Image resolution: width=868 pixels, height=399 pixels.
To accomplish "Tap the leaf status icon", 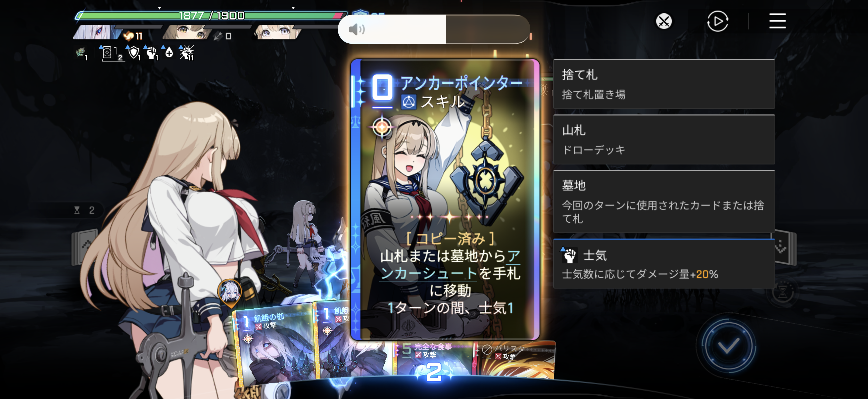I will (x=81, y=53).
